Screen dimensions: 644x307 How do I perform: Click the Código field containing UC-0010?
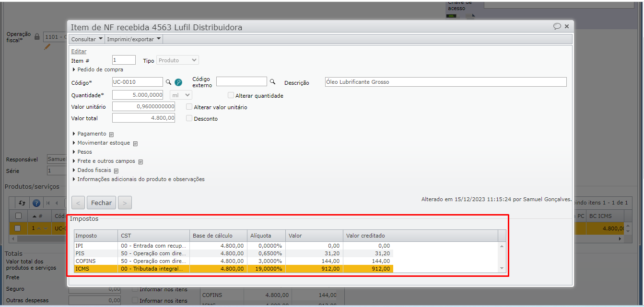click(137, 82)
